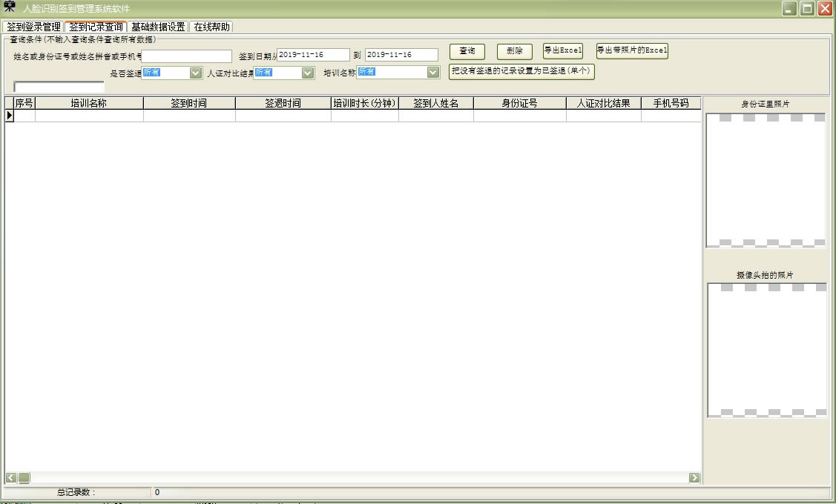The image size is (836, 504).
Task: Open the 培训名称 dropdown list
Action: (433, 73)
